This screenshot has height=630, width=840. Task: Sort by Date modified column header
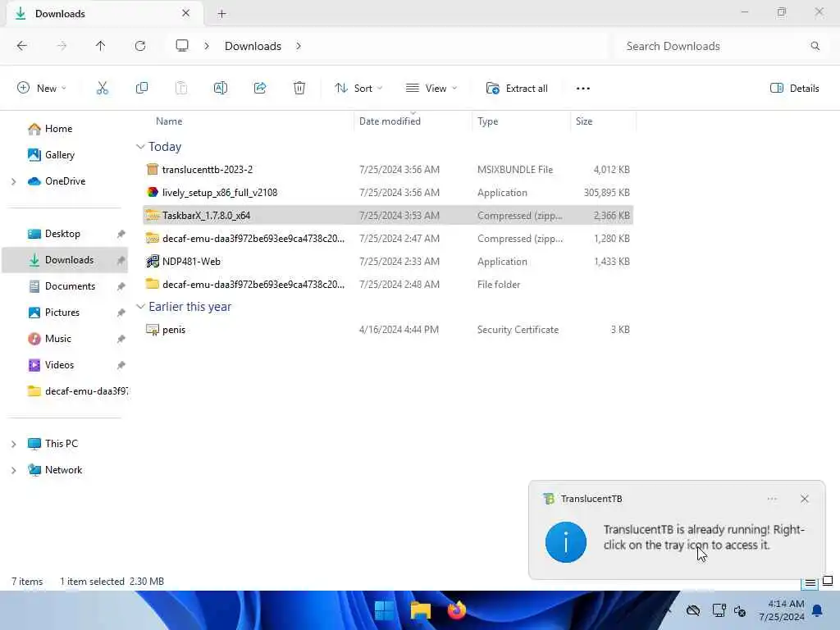(x=390, y=121)
